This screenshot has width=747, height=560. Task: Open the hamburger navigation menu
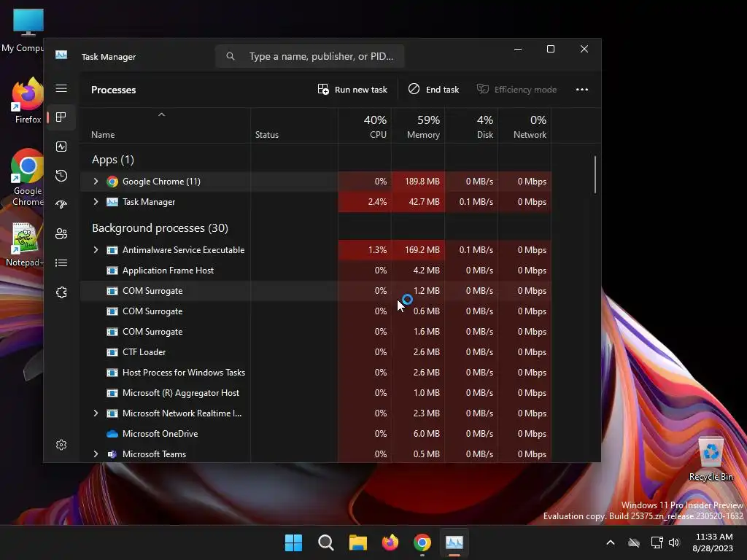point(61,88)
